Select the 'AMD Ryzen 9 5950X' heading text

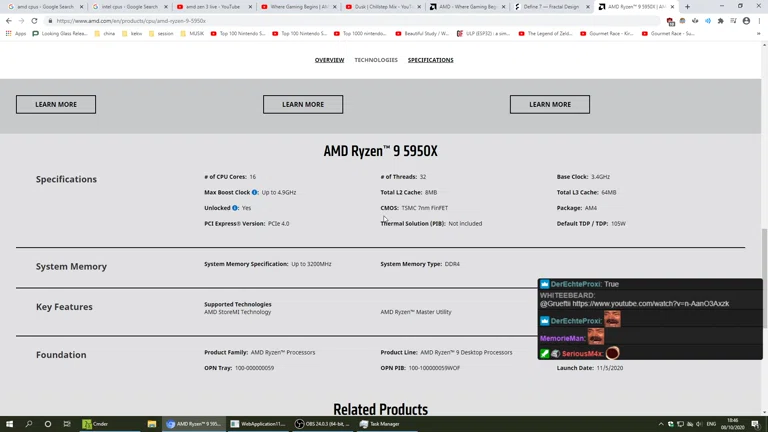click(x=380, y=151)
